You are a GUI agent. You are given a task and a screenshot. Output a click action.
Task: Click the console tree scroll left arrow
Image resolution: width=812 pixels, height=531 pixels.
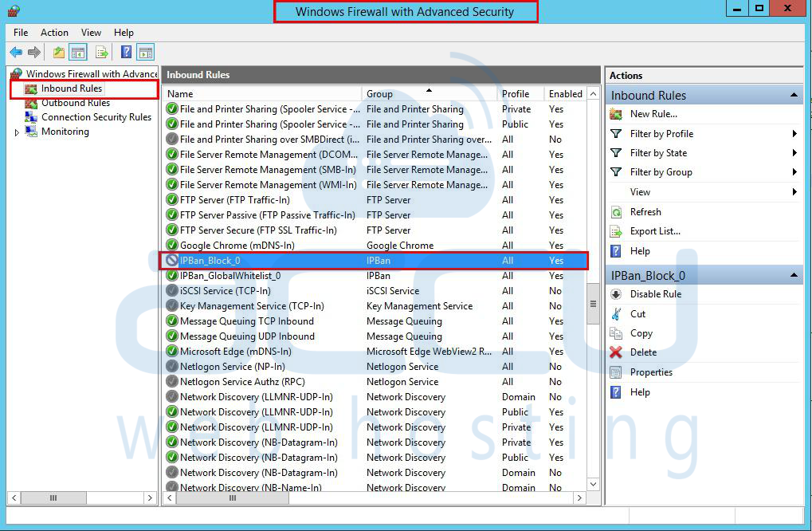[x=14, y=498]
